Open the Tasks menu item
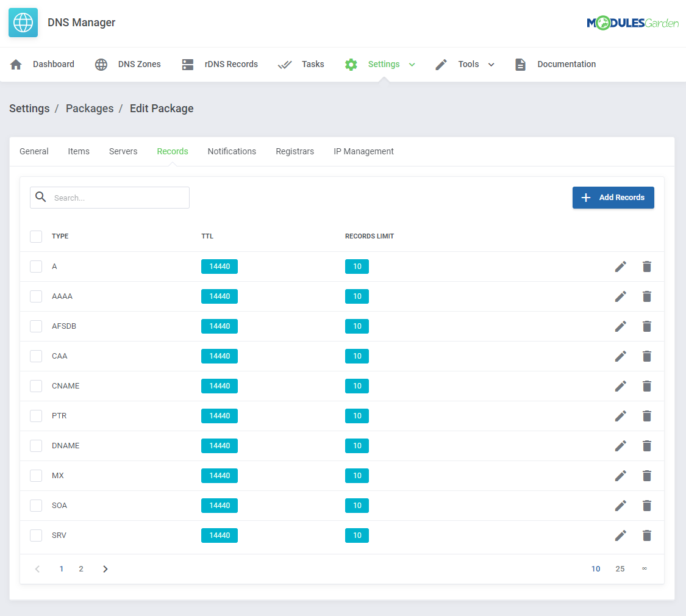Viewport: 686px width, 616px height. point(301,64)
